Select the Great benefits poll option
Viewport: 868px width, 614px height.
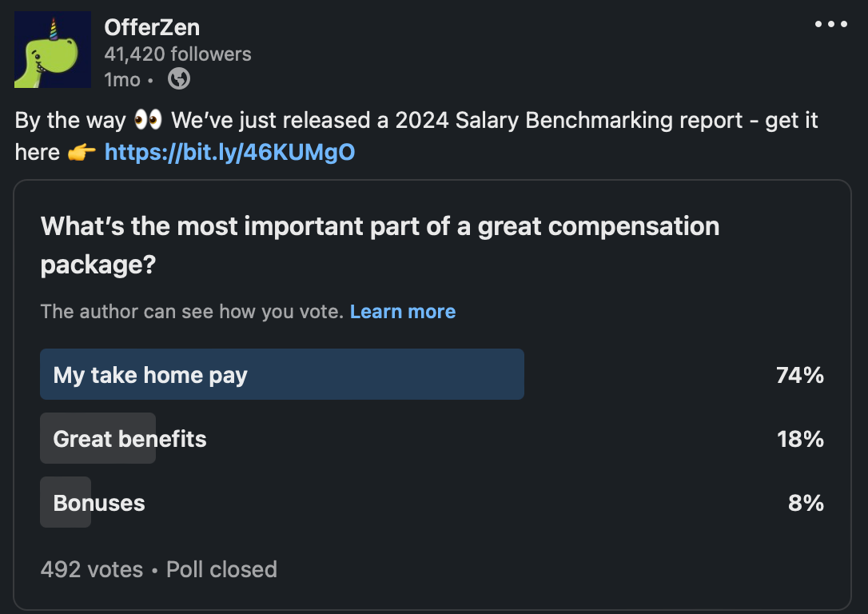[98, 438]
